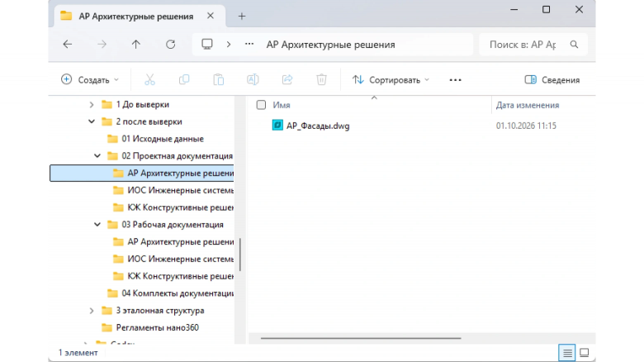Viewport: 644px width, 362px height.
Task: Collapse the 2 после выверки folder
Action: coord(92,121)
